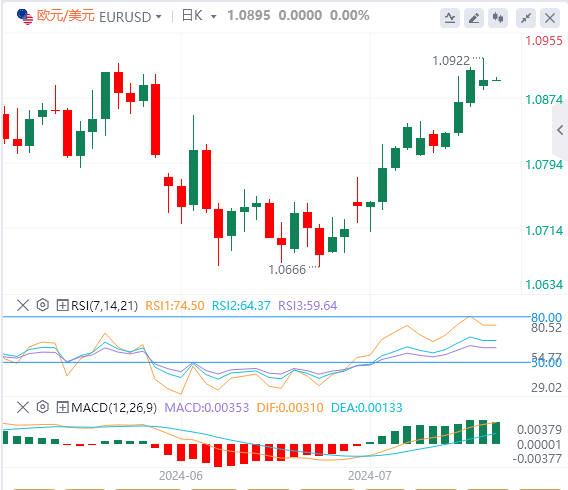Open MACD indicator settings hexagon icon

pos(43,407)
